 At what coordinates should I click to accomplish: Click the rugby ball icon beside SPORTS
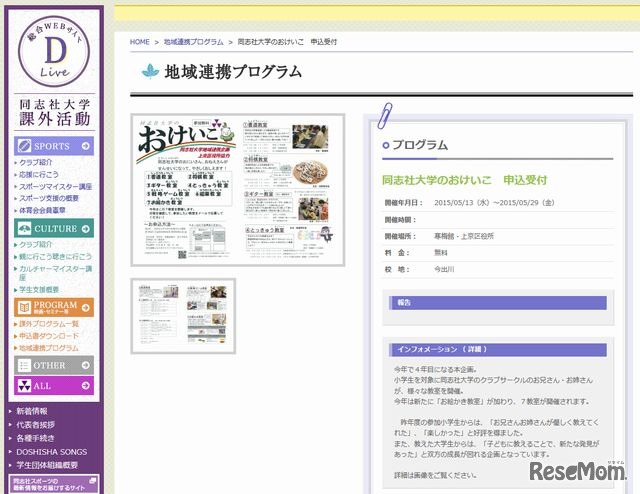[x=24, y=146]
